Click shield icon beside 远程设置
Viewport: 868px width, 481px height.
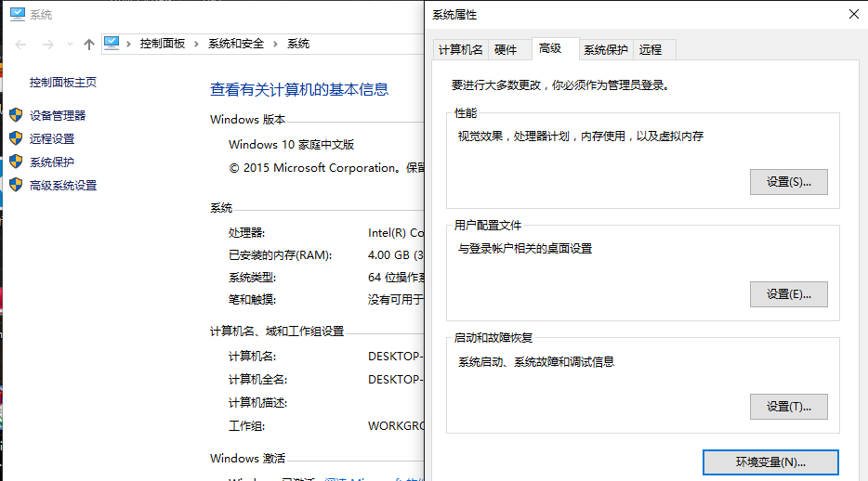pyautogui.click(x=16, y=138)
